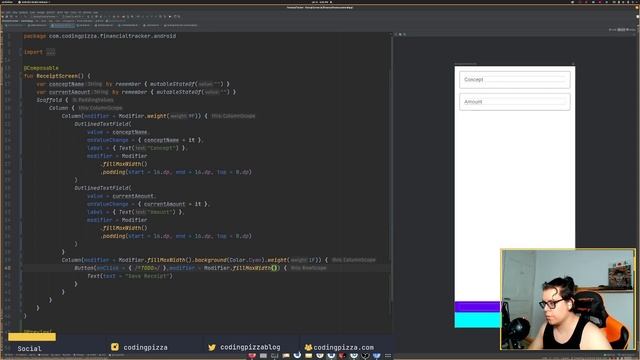
Task: Click the "currentAmount = it" lambda
Action: pyautogui.click(x=172, y=204)
